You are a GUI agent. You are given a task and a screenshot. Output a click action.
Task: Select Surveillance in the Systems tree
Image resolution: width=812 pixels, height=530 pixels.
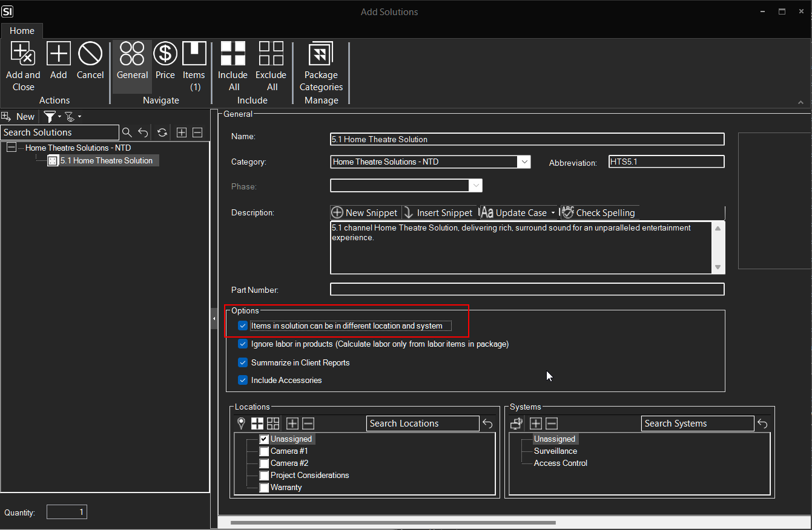pos(555,451)
